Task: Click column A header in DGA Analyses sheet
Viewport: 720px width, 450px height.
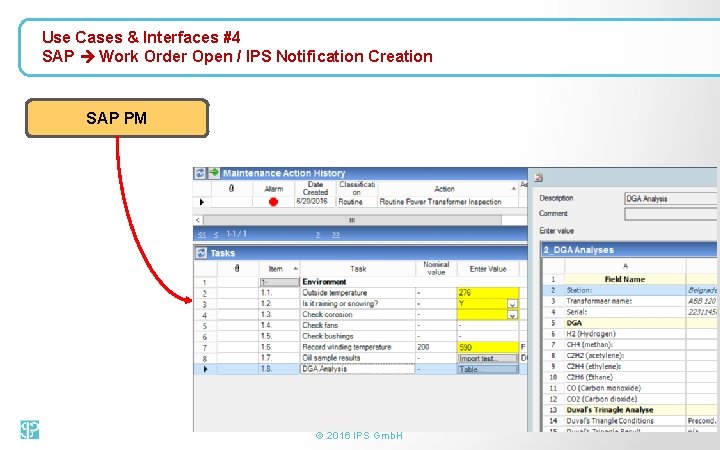Action: coord(625,266)
